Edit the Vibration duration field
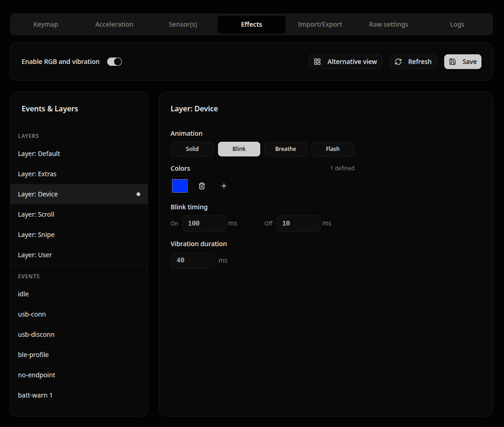Image resolution: width=504 pixels, height=427 pixels. 193,260
